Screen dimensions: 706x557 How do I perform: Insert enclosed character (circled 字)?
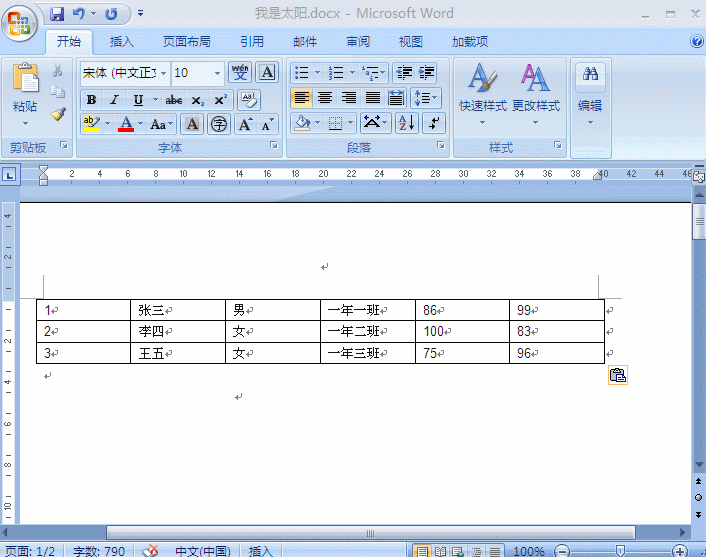coord(219,124)
